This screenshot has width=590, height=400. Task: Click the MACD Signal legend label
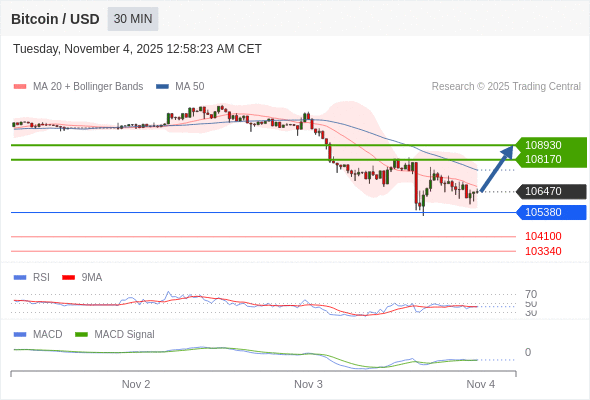click(124, 334)
